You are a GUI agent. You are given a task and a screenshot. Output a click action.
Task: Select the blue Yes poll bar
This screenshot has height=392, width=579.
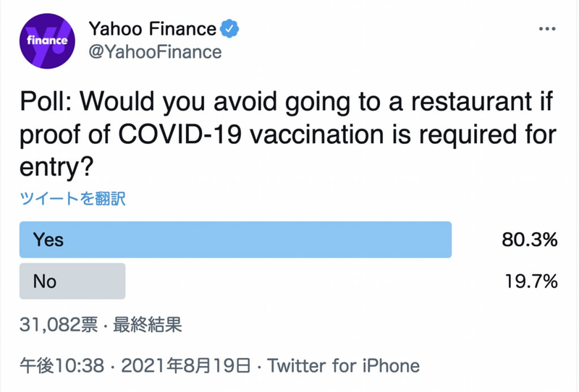click(x=236, y=239)
